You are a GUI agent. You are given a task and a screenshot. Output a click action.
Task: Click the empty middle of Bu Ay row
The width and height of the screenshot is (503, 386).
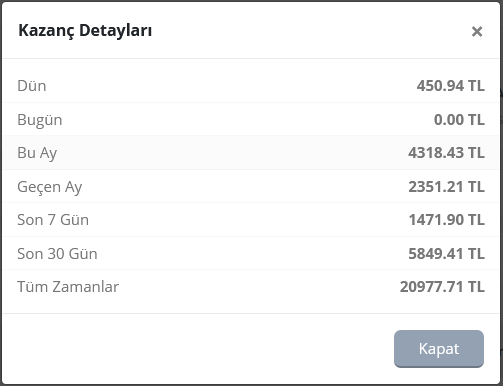[x=233, y=153]
